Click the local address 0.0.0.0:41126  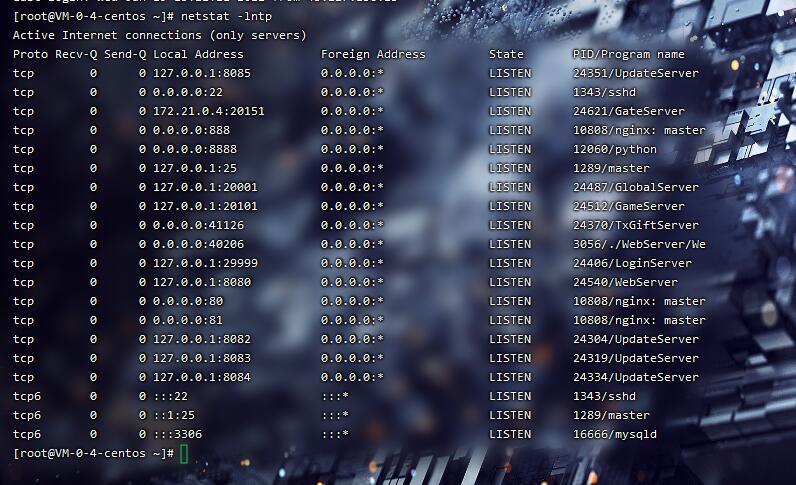(x=198, y=225)
